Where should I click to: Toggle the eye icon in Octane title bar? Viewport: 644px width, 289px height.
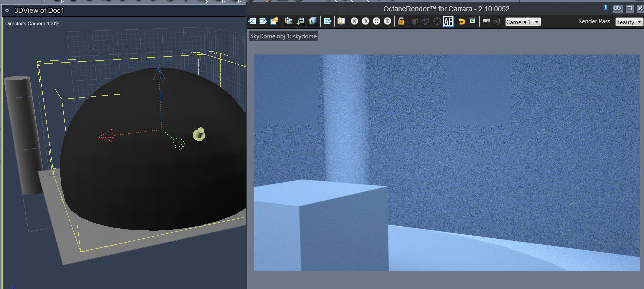tap(618, 8)
